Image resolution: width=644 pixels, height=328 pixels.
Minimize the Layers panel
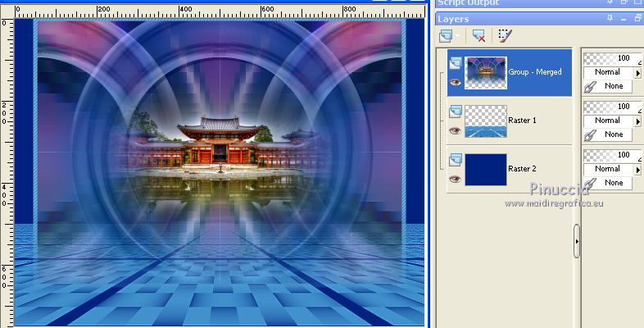(624, 19)
